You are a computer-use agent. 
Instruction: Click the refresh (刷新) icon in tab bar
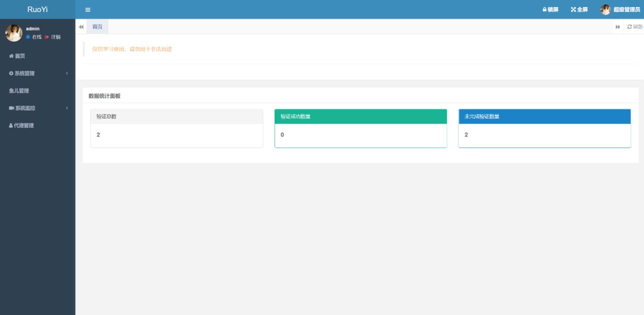coord(629,27)
